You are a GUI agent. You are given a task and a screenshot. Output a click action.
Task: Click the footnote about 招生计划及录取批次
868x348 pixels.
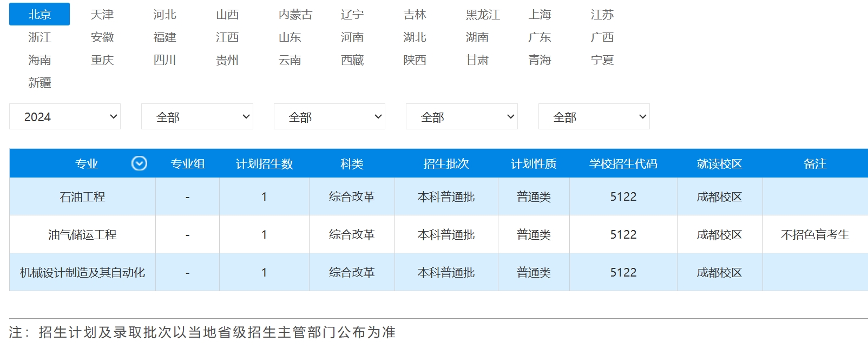tap(202, 332)
